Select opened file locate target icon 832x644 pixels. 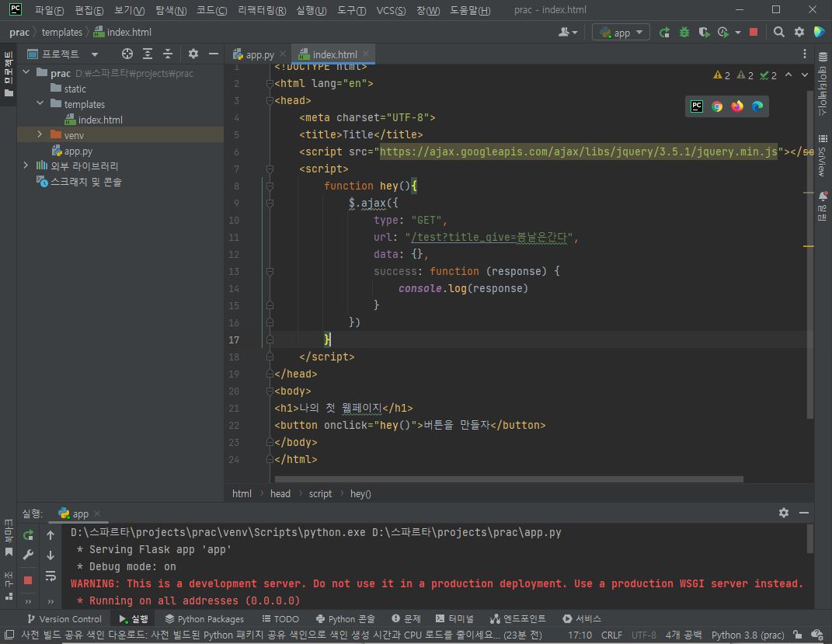pyautogui.click(x=127, y=54)
